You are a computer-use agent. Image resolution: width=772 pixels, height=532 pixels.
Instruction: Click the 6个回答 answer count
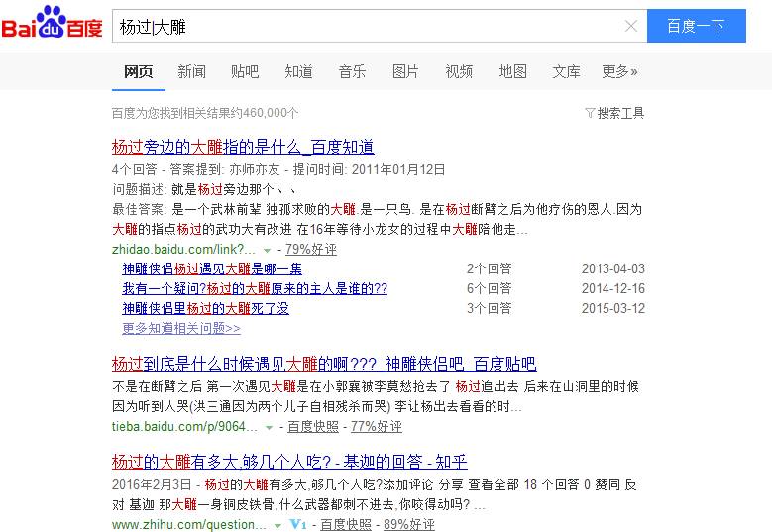coord(489,288)
